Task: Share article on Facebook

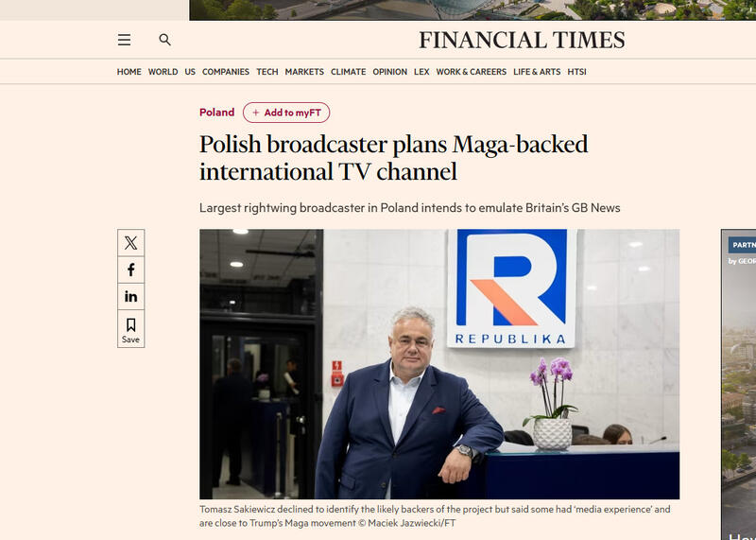Action: [130, 270]
